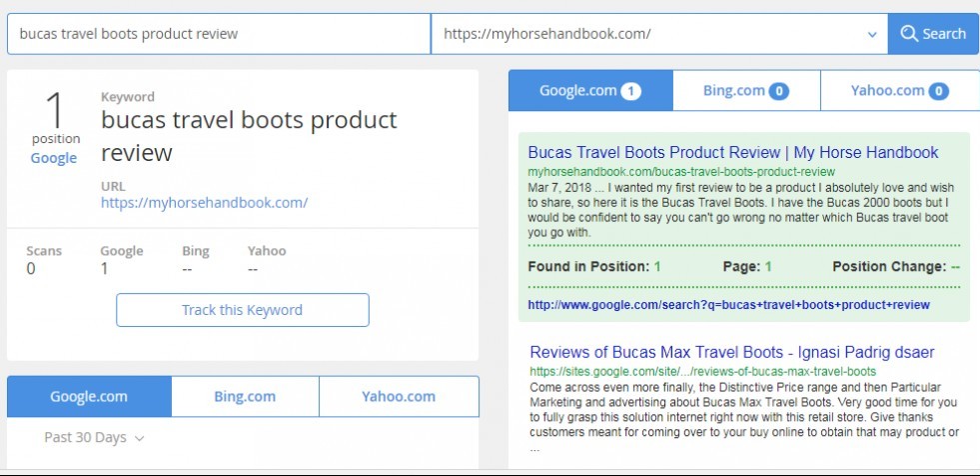Click the Page: 1 text
Viewport: 980px width, 476px height.
point(747,266)
